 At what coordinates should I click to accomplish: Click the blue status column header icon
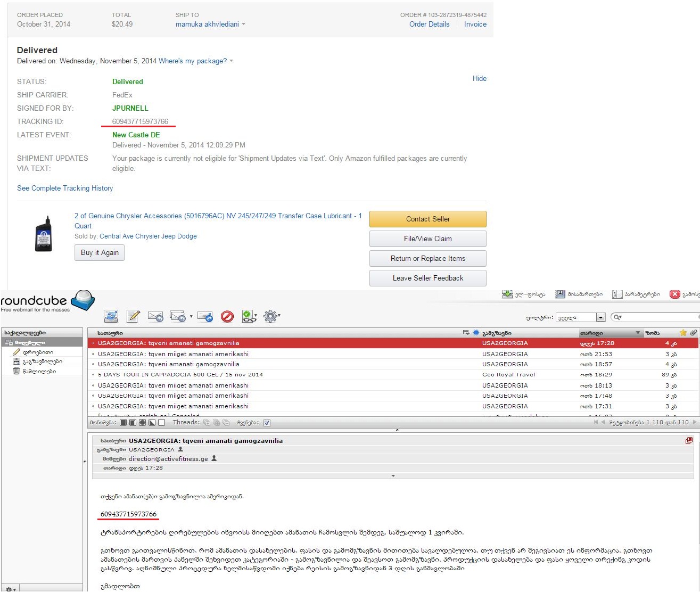coord(476,333)
